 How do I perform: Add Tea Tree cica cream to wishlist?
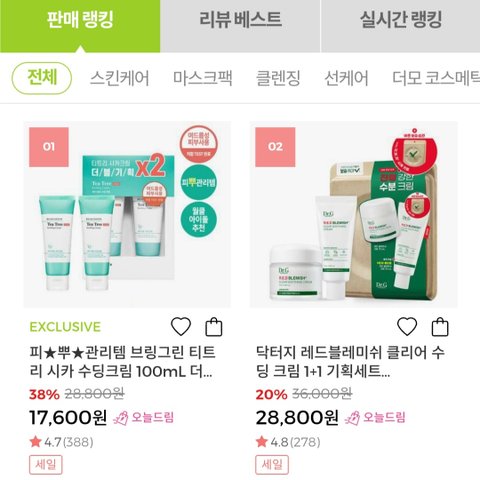coord(181,327)
